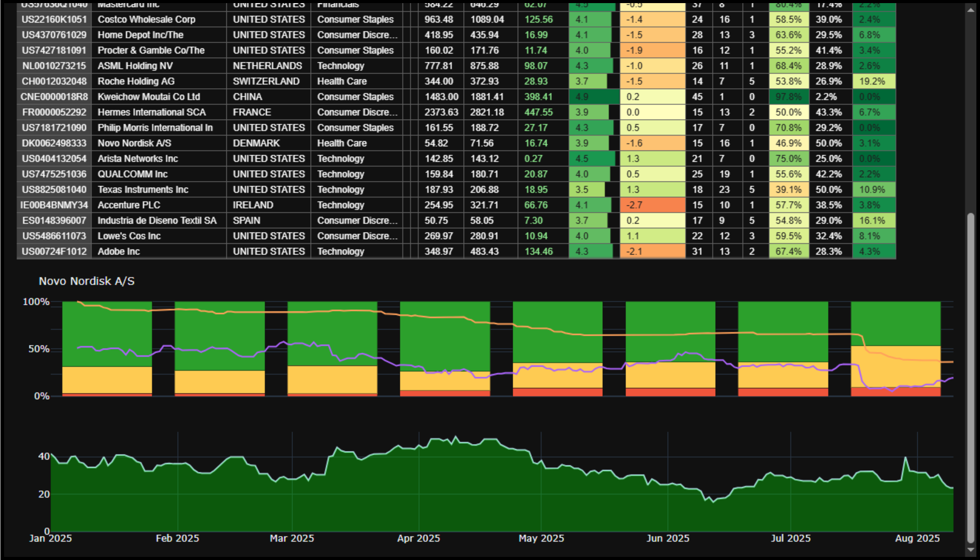The width and height of the screenshot is (980, 560).
Task: Click the Novo Nordisk A/S chart title
Action: (x=87, y=281)
